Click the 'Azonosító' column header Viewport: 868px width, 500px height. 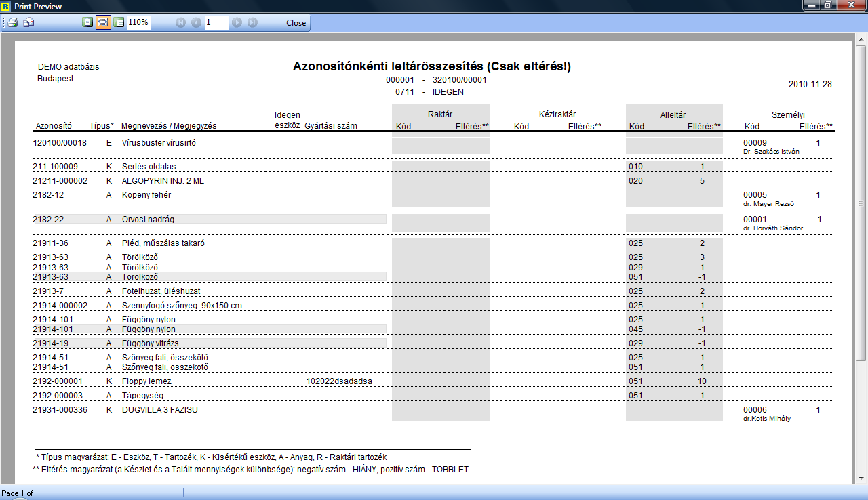(53, 126)
